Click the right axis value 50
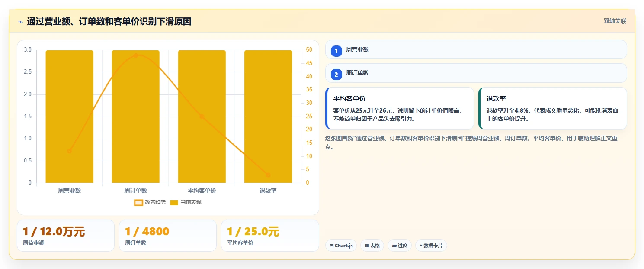This screenshot has width=644, height=269. (x=308, y=50)
